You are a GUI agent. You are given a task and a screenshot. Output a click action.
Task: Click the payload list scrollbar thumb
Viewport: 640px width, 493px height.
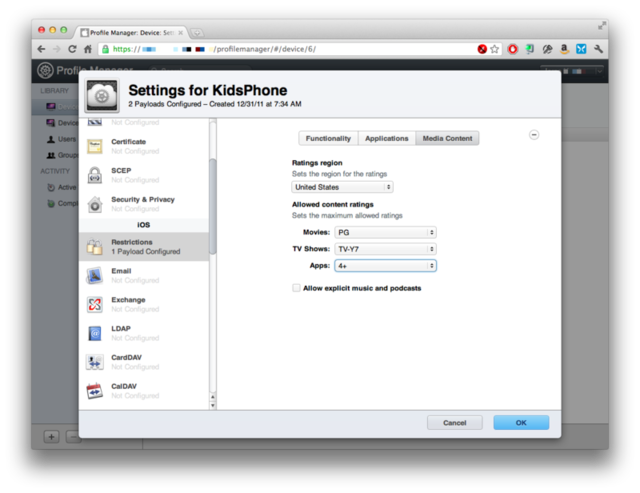tap(213, 206)
